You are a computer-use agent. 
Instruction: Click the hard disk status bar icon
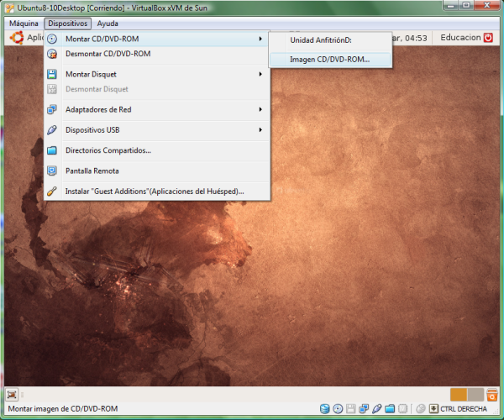[324, 409]
